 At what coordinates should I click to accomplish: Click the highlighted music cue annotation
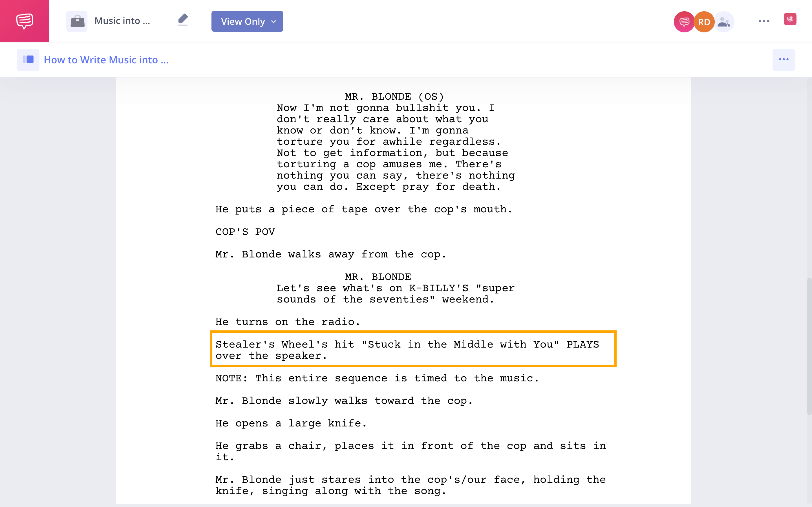(413, 349)
